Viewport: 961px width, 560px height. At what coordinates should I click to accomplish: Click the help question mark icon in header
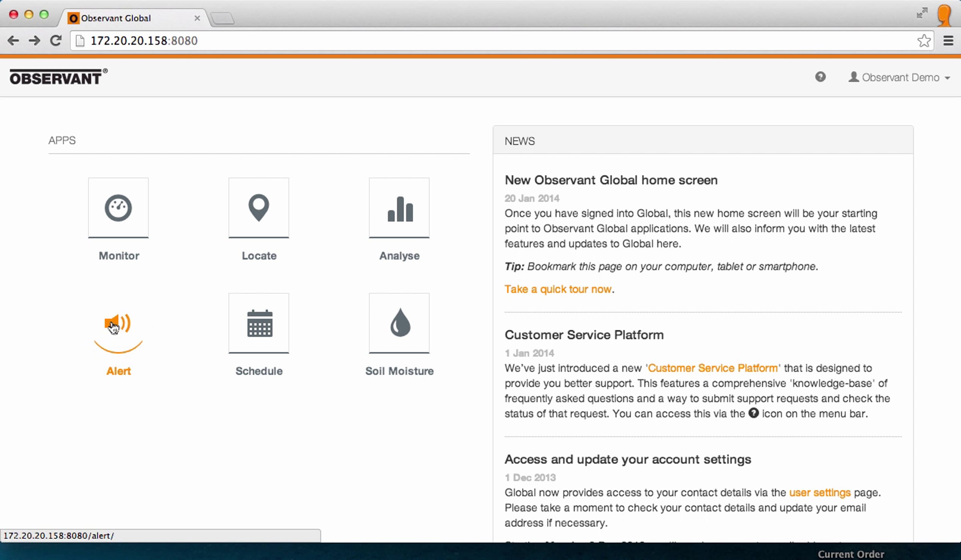click(x=820, y=77)
